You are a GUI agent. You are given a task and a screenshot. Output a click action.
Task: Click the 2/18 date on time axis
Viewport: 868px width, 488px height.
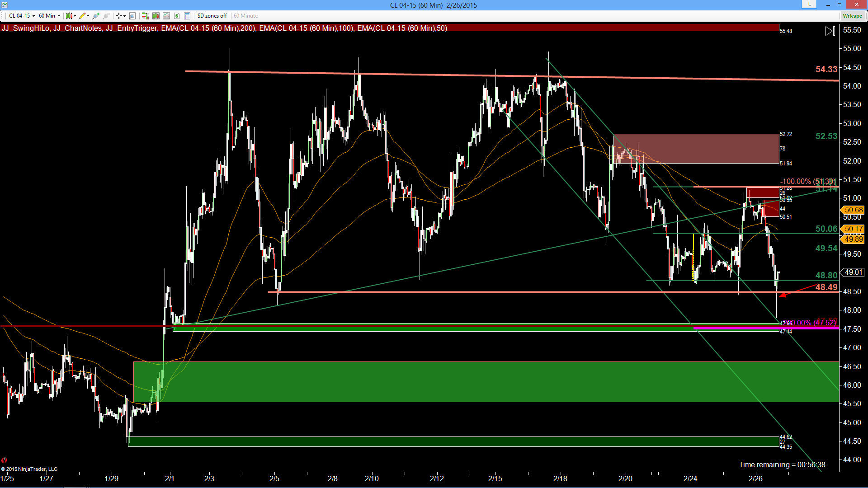click(560, 479)
